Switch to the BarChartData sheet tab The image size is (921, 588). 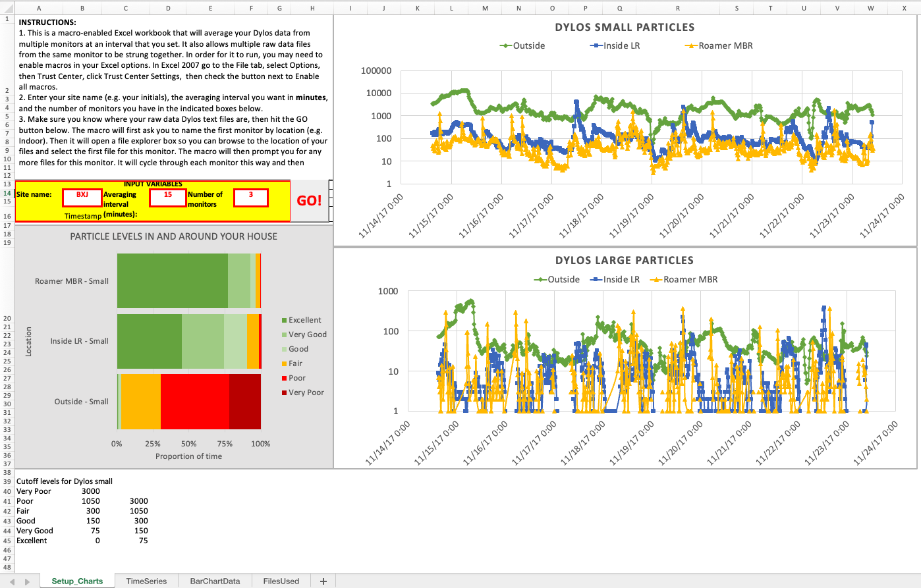point(215,581)
